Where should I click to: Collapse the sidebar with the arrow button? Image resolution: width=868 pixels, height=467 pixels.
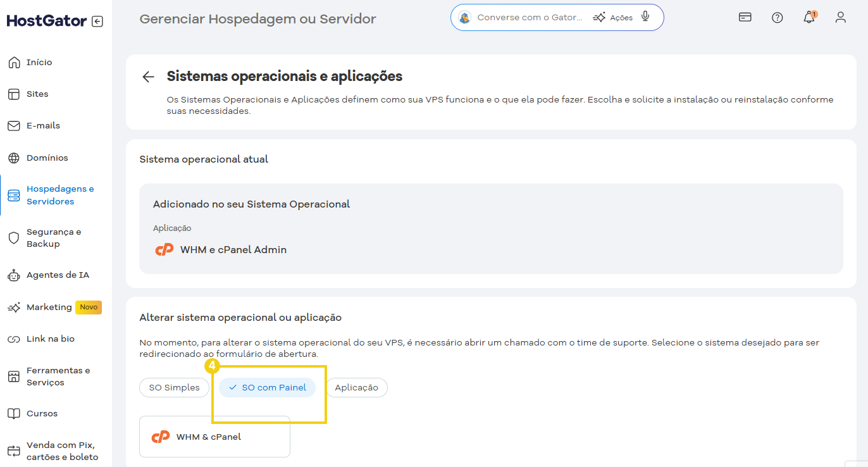coord(97,20)
